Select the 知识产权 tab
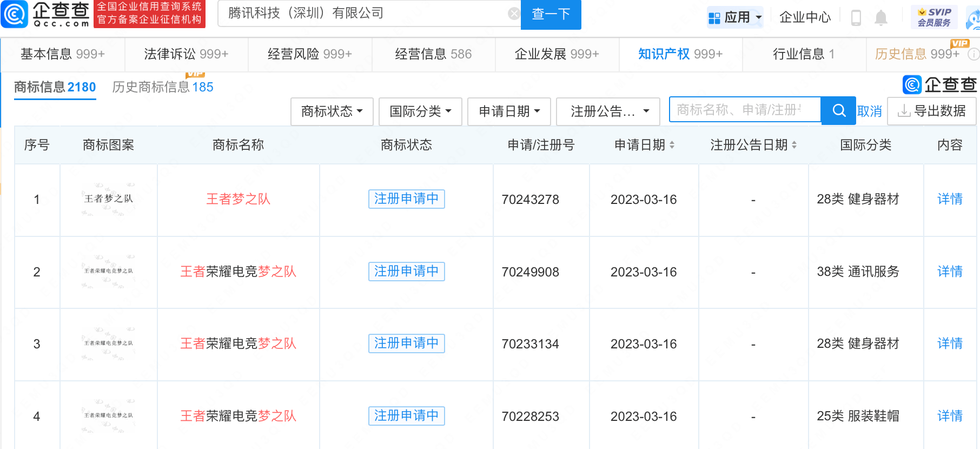The image size is (980, 449). pos(680,54)
